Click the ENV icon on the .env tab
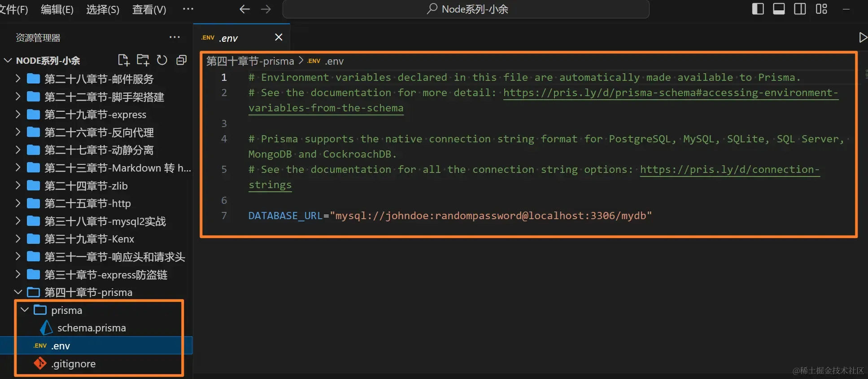The height and width of the screenshot is (379, 868). click(208, 38)
